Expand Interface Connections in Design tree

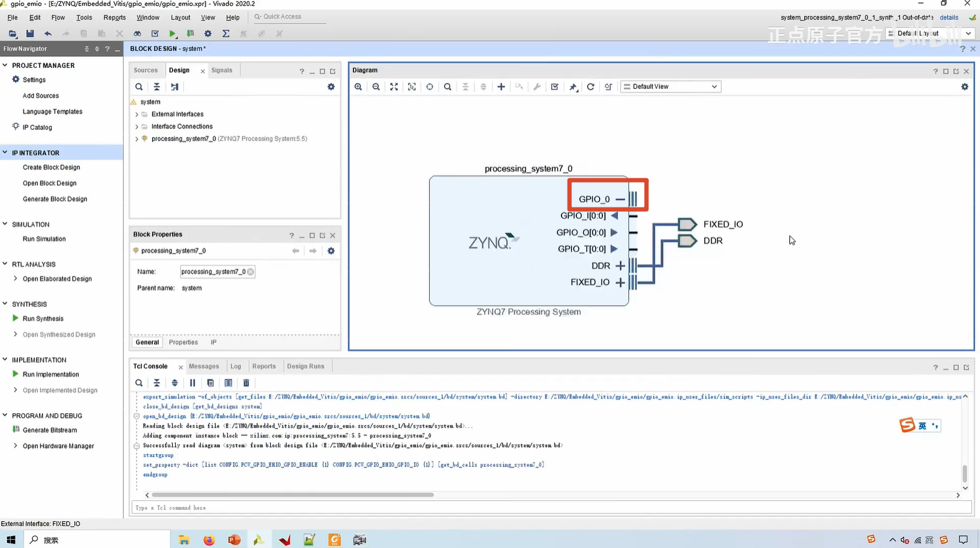point(137,127)
